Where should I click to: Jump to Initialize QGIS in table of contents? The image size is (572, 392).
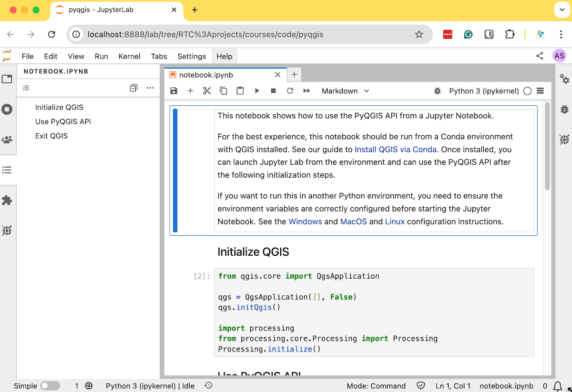click(59, 107)
